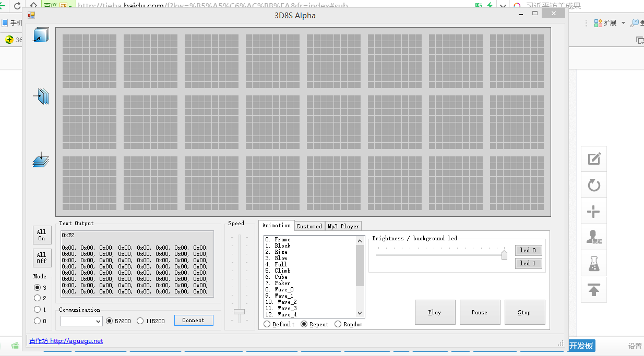This screenshot has height=356, width=644.
Task: Click the led 1 button
Action: click(528, 263)
